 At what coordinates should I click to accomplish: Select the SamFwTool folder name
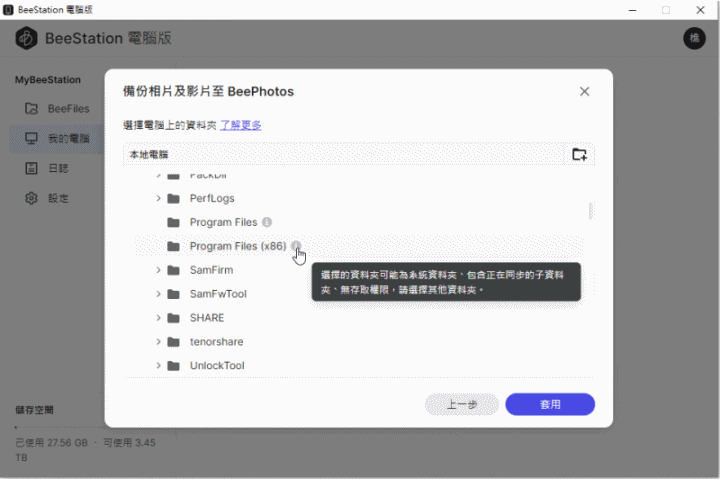[x=218, y=294]
